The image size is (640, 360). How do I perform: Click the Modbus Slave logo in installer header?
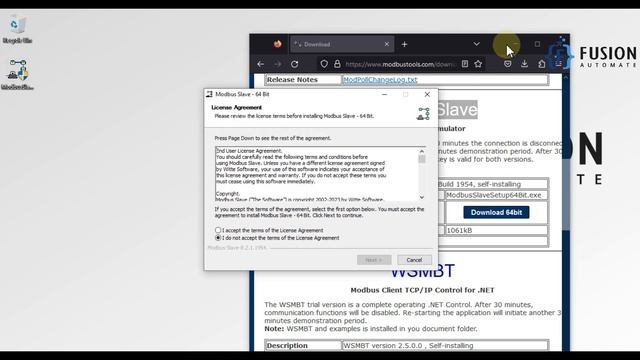coord(423,113)
